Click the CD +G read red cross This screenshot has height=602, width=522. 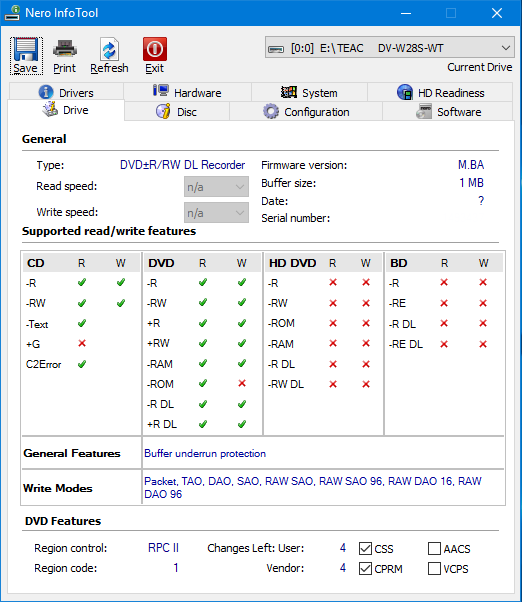tap(82, 343)
